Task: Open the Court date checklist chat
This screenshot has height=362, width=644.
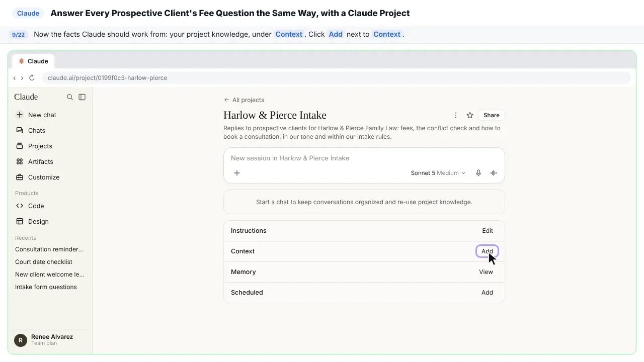Action: pos(44,262)
